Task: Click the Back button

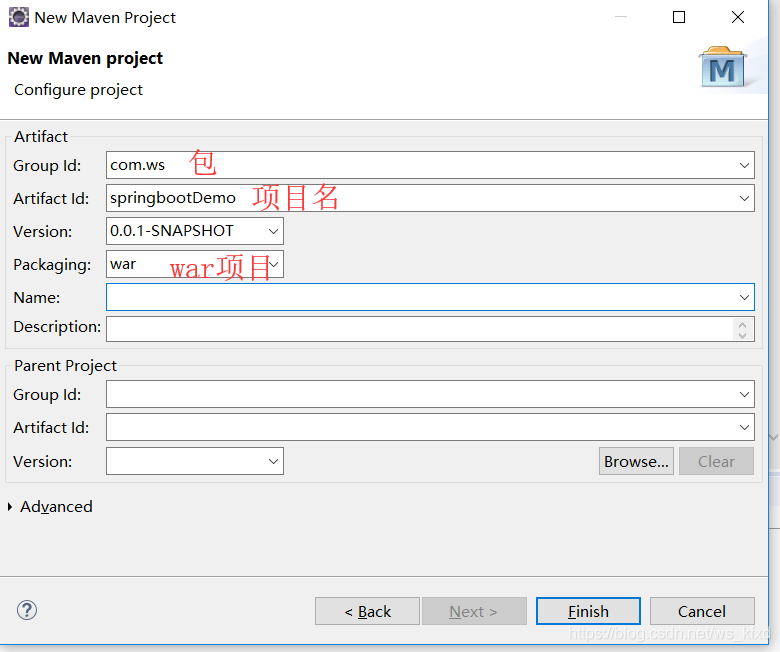Action: (367, 611)
